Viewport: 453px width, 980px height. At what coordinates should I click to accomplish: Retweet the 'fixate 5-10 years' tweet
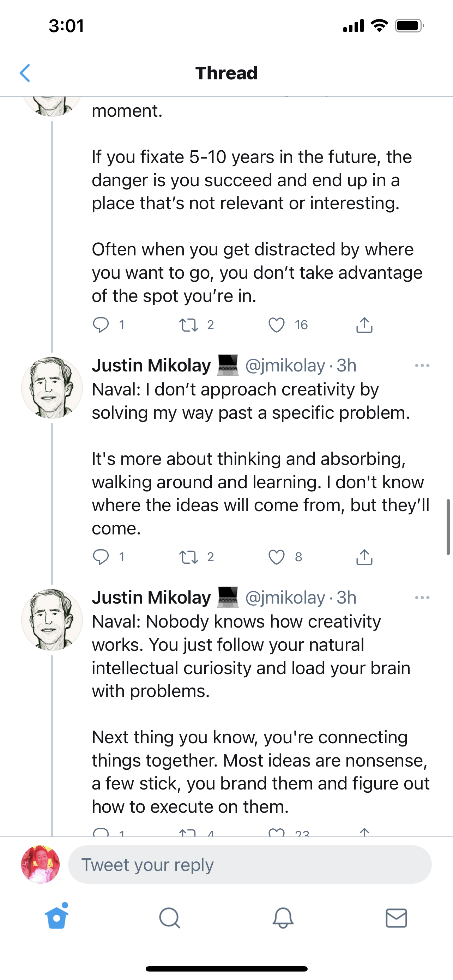(x=189, y=325)
